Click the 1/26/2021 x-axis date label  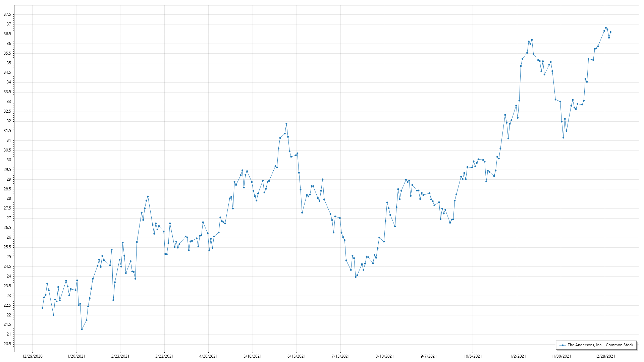coord(76,356)
